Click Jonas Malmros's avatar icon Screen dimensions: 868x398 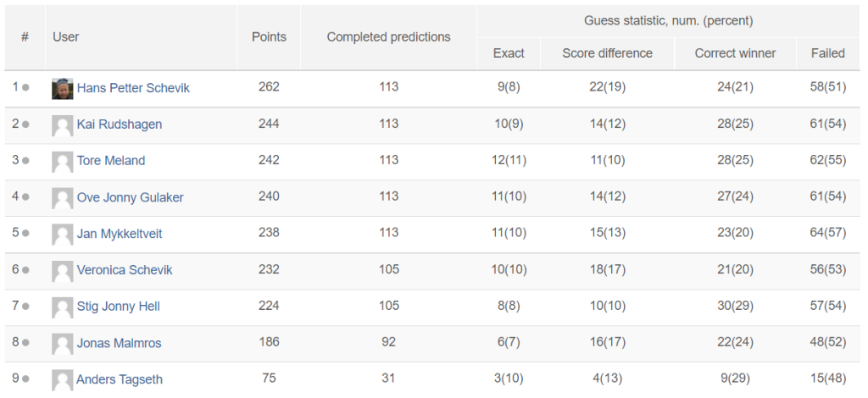click(63, 344)
